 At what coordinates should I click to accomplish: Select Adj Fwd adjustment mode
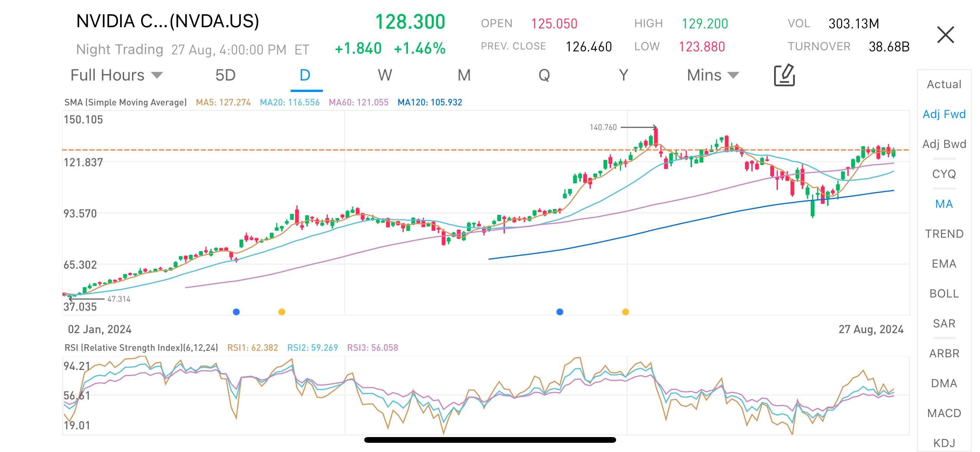tap(944, 114)
